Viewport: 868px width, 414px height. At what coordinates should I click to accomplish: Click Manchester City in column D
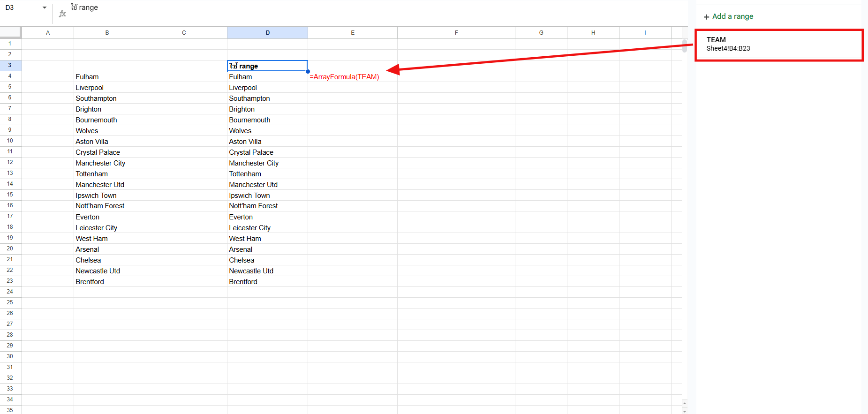[x=267, y=163]
